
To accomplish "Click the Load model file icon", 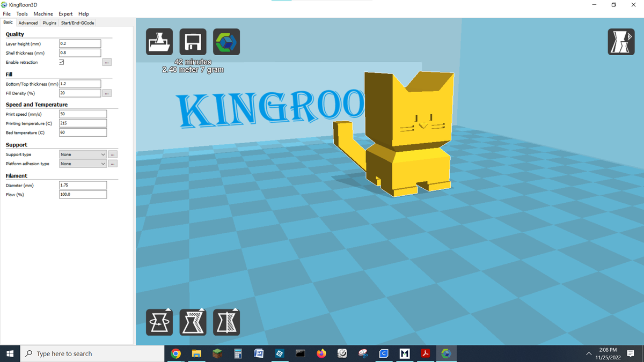I will click(x=160, y=42).
